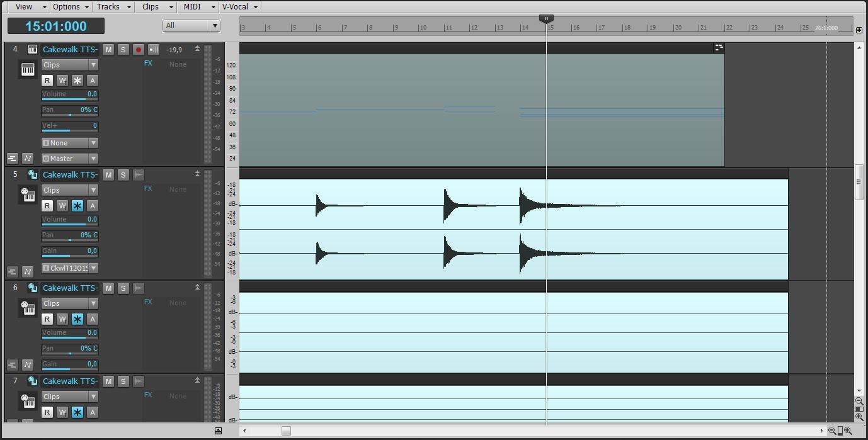Viewport: 868px width, 440px height.
Task: Toggle the freeze asterisk button on track 5
Action: click(x=77, y=206)
